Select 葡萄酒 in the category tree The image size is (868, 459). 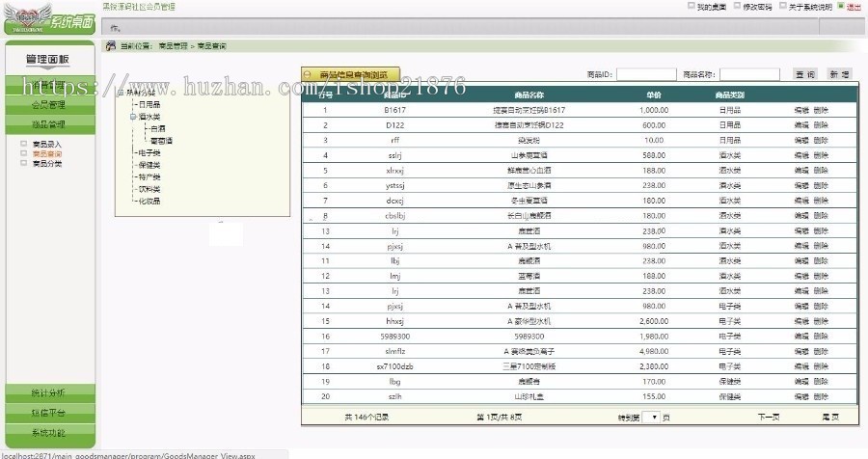[x=161, y=141]
